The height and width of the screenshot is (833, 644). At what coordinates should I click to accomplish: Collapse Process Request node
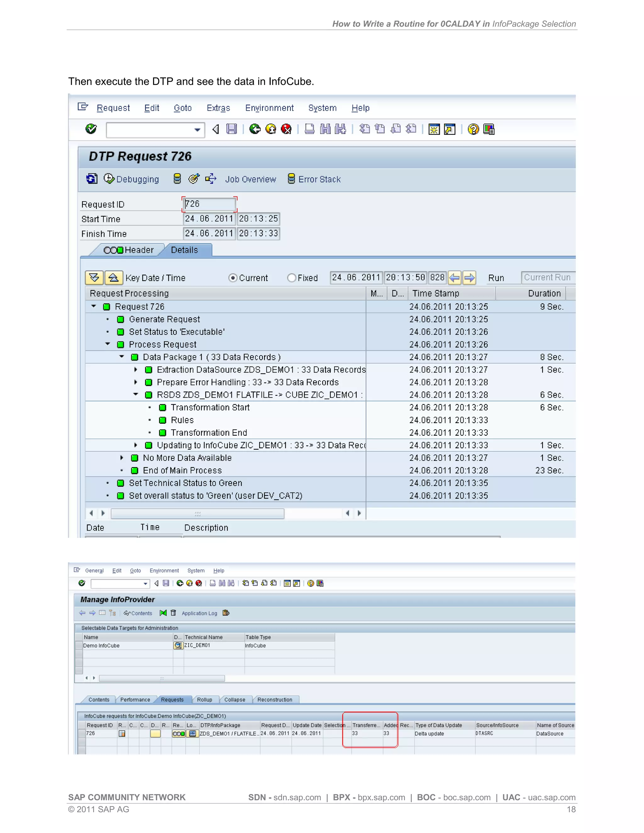(108, 344)
